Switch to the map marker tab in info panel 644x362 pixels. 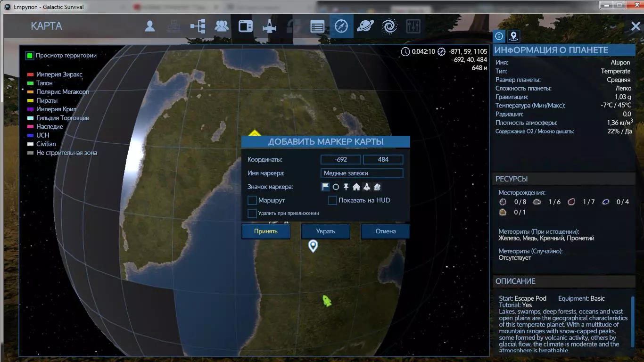(513, 36)
